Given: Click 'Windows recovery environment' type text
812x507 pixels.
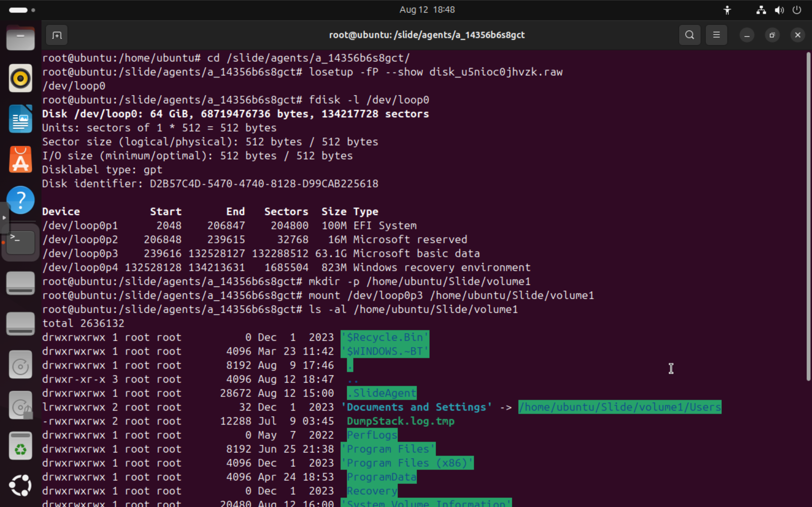Looking at the screenshot, I should pyautogui.click(x=442, y=267).
